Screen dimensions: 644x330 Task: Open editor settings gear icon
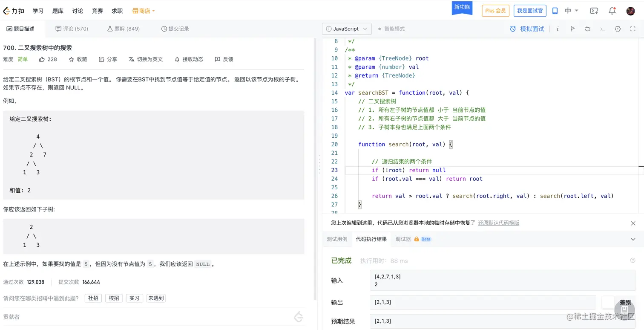(x=618, y=29)
